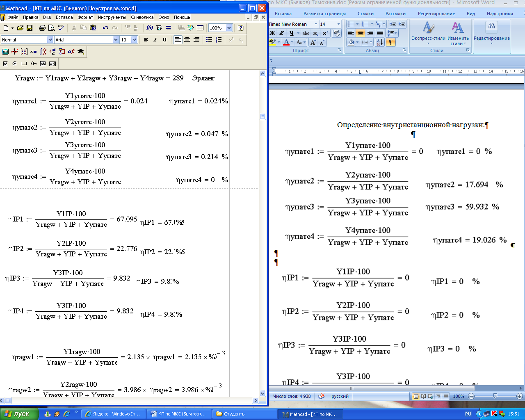525x420 pixels.
Task: Insert function f(x) in Mathcad
Action: (150, 28)
